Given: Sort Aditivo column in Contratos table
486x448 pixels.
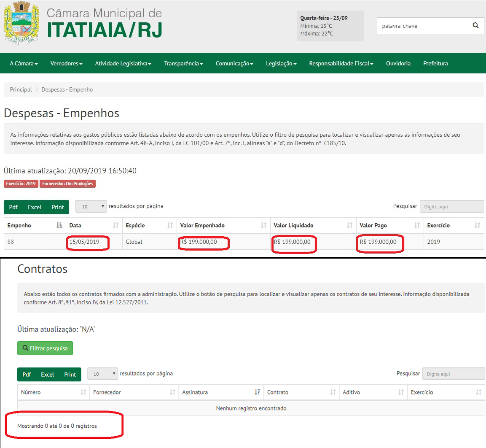Looking at the screenshot, I should [401, 392].
